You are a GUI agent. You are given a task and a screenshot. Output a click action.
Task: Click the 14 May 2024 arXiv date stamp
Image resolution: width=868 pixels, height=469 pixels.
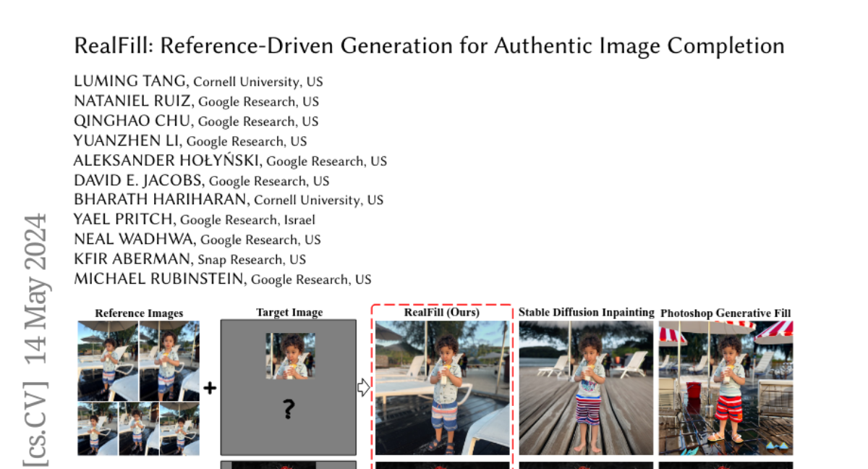36,290
